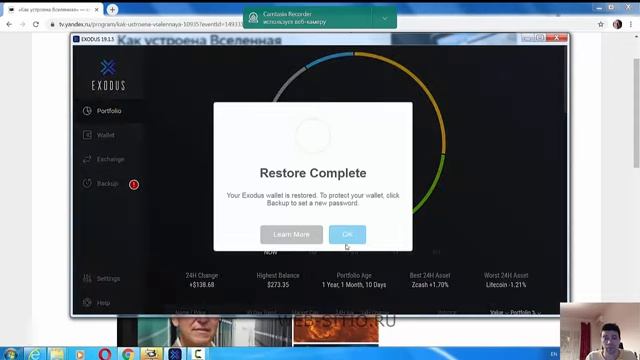Click OK in Restore Complete dialog
This screenshot has width=640, height=360.
coord(347,235)
